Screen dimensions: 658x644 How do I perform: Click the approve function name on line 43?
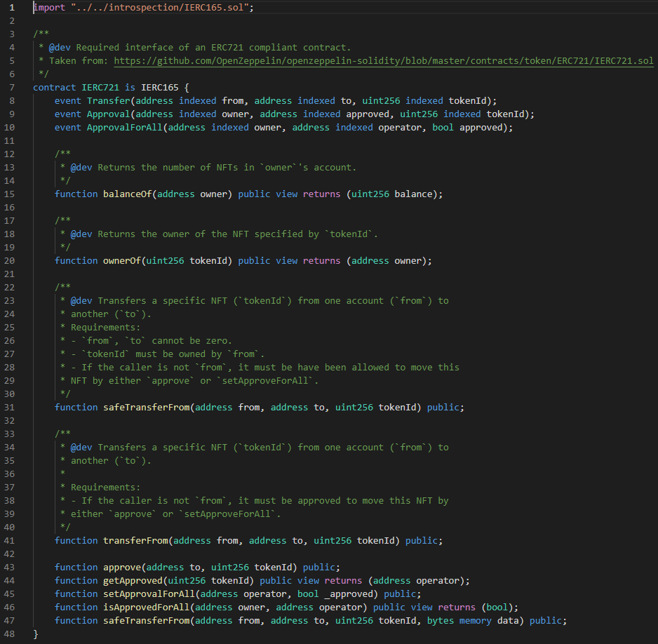[122, 568]
